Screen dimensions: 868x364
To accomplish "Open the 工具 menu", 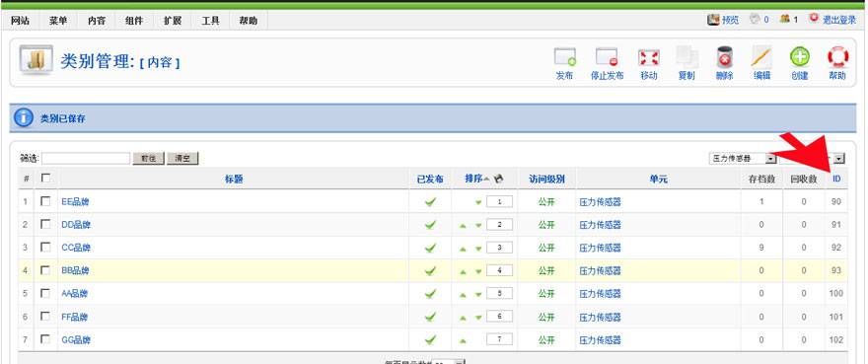I will pyautogui.click(x=210, y=21).
